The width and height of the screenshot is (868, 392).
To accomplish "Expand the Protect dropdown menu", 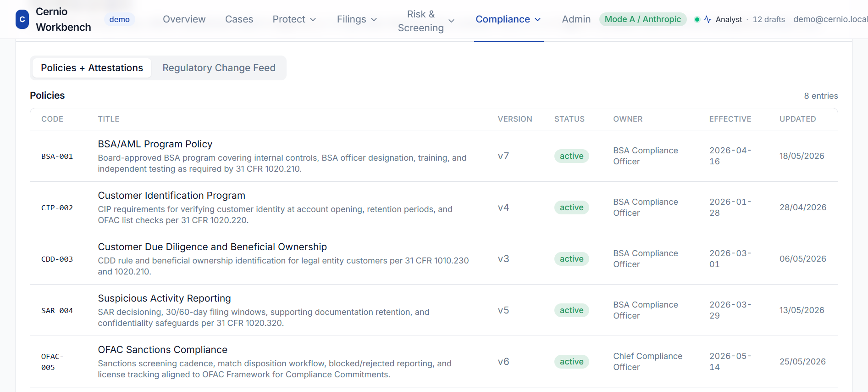I will click(x=294, y=19).
